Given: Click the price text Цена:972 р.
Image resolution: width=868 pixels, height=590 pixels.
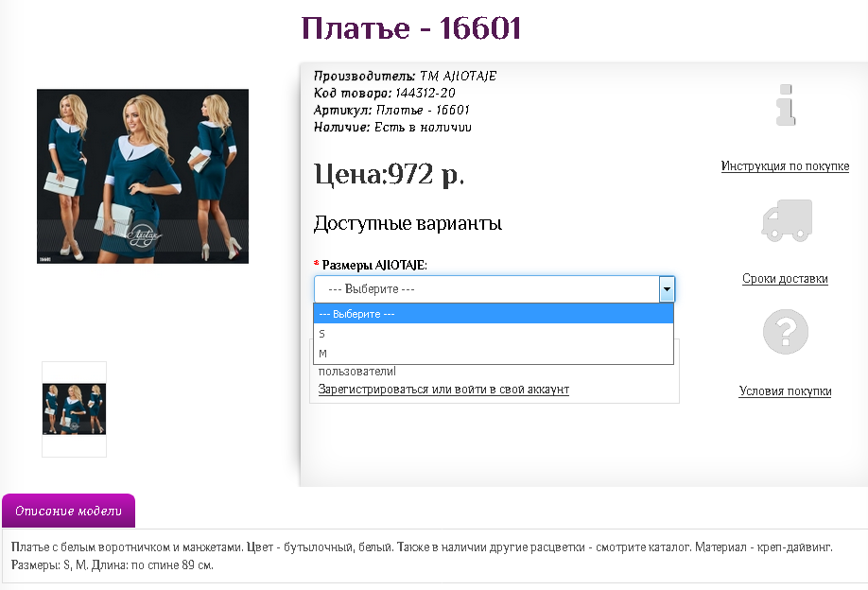Looking at the screenshot, I should [390, 174].
